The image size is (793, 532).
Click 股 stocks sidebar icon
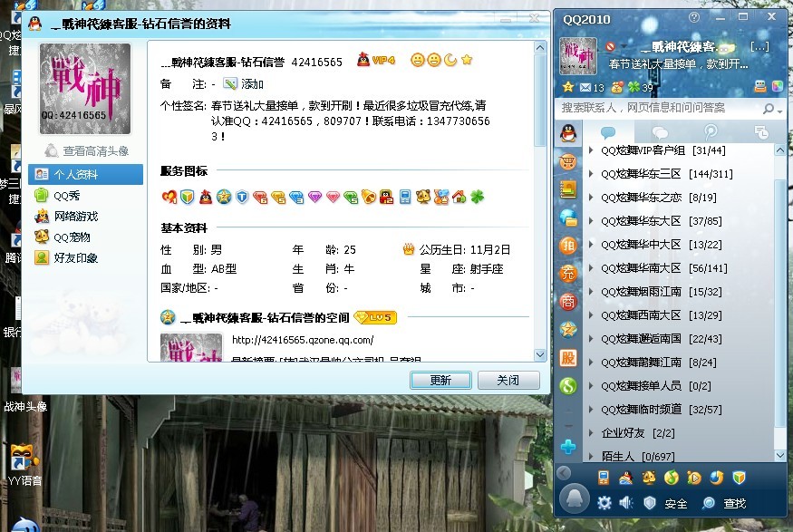pyautogui.click(x=568, y=357)
